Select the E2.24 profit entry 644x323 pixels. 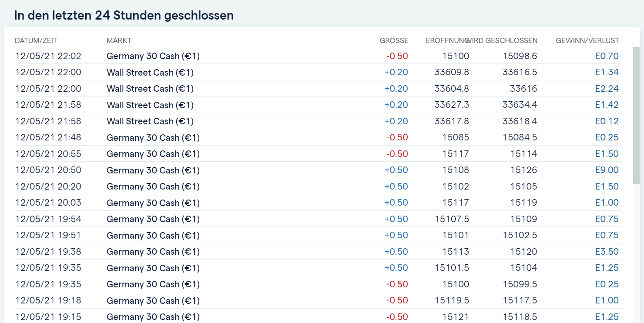607,89
